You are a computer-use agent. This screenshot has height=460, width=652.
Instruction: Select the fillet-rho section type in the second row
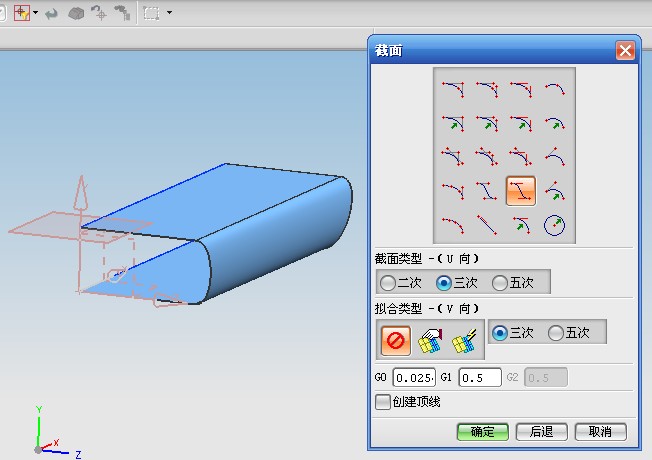pos(521,124)
